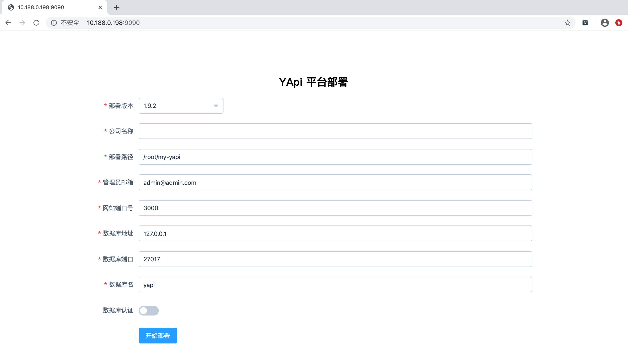Enable the 数据库认证 switch
The width and height of the screenshot is (628, 364).
[149, 310]
